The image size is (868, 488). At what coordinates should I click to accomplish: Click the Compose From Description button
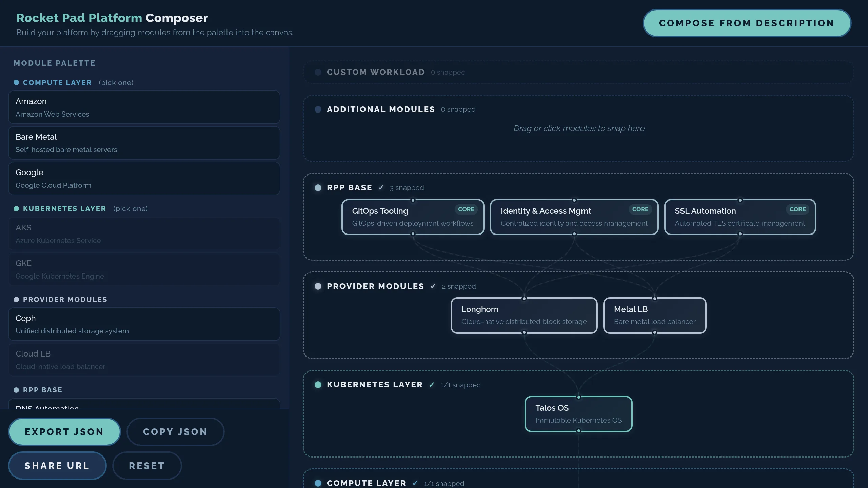(x=747, y=23)
